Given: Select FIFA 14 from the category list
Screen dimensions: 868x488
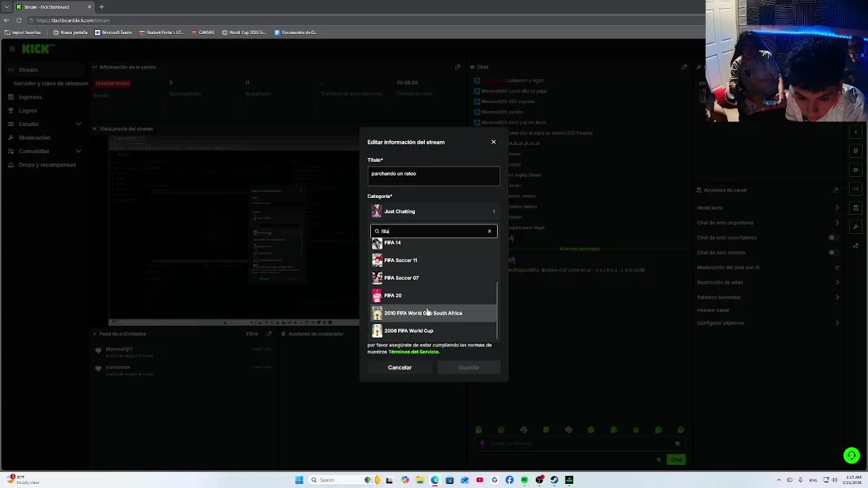Looking at the screenshot, I should (434, 243).
